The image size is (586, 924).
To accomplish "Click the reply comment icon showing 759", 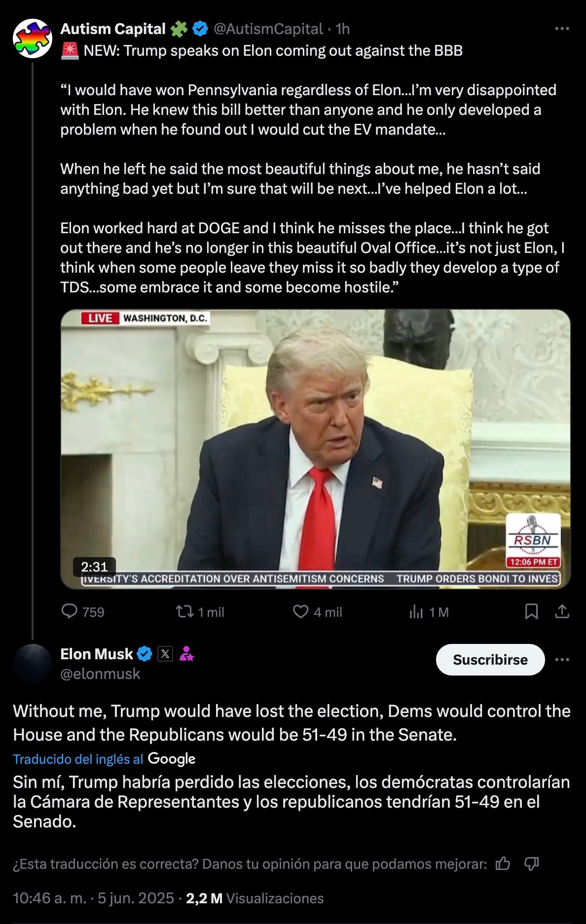I will tap(70, 612).
